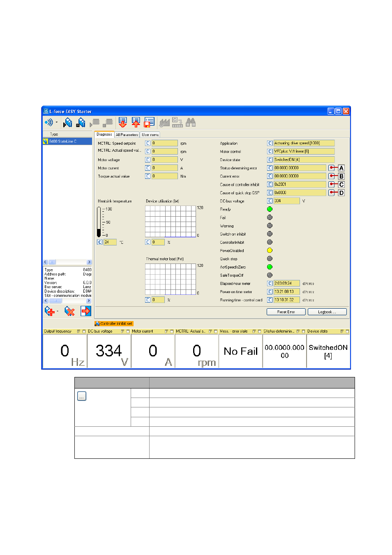Open details for Status-determining error
392x555 pixels.
click(x=332, y=168)
